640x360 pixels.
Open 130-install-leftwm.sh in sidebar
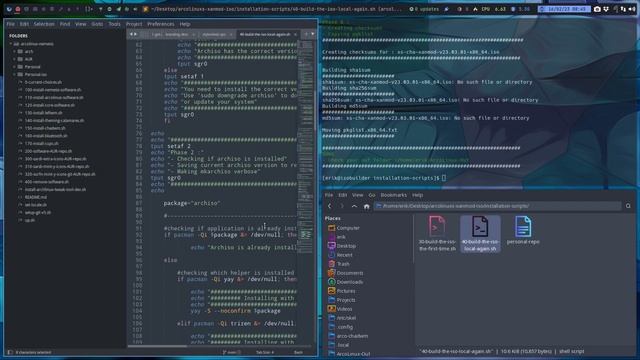(43, 113)
